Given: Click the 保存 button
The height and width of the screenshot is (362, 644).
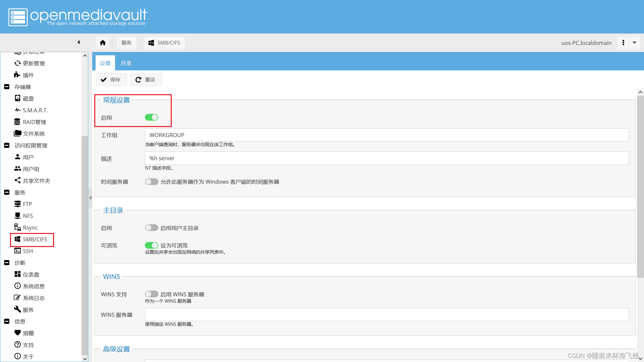Looking at the screenshot, I should tap(111, 79).
